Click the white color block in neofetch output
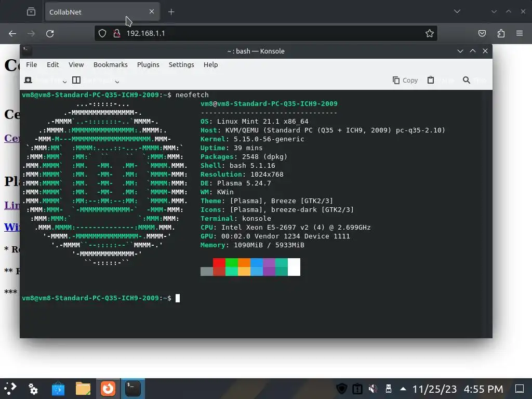 point(294,267)
